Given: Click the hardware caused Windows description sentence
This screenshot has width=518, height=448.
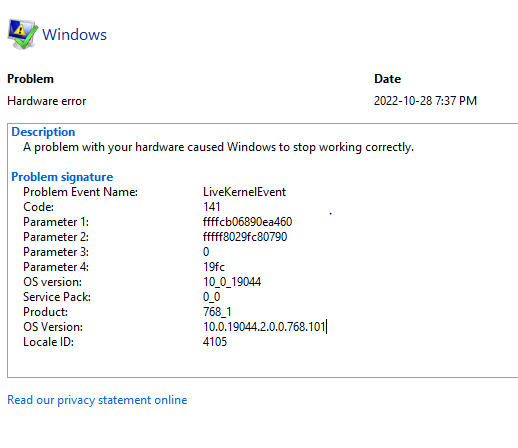Looking at the screenshot, I should point(218,147).
